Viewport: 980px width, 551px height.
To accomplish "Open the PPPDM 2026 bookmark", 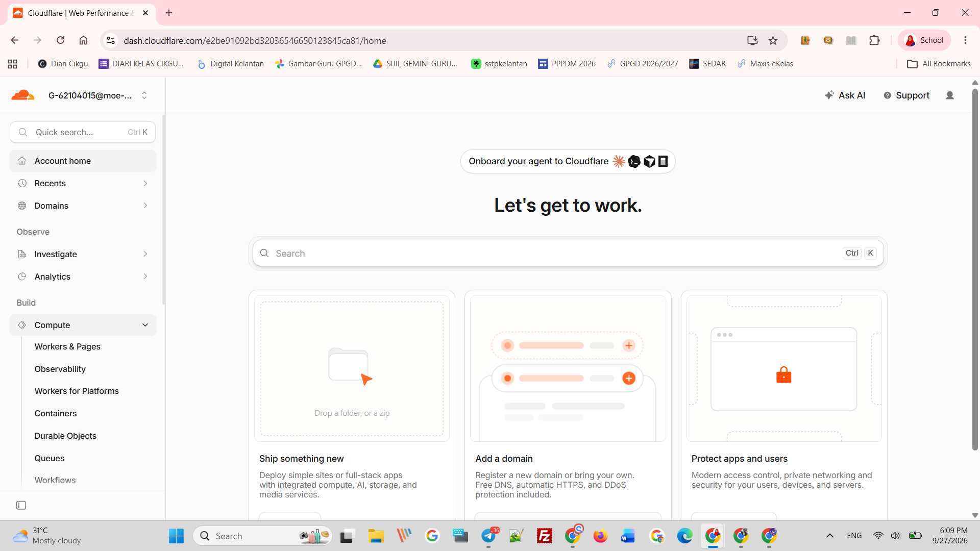I will (x=567, y=64).
